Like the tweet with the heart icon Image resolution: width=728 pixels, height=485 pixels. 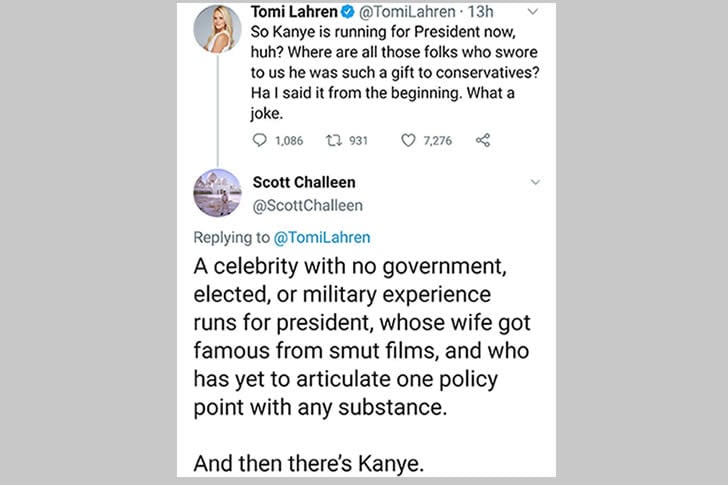pos(407,141)
